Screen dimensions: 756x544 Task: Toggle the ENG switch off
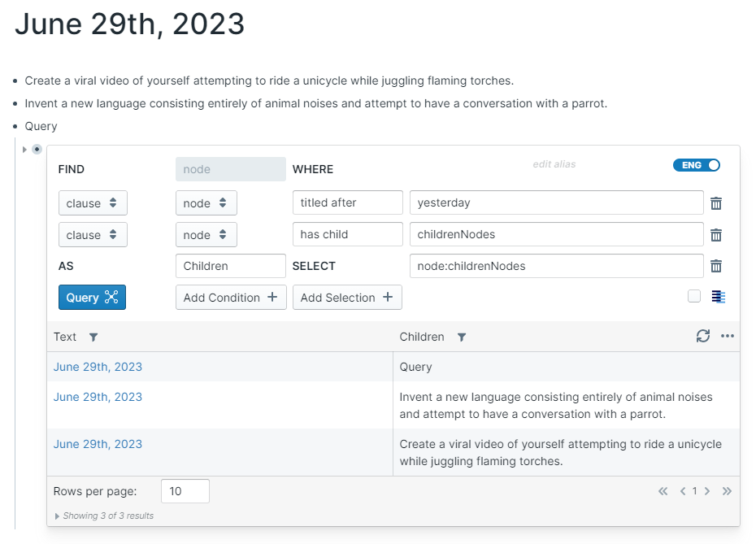coord(697,165)
